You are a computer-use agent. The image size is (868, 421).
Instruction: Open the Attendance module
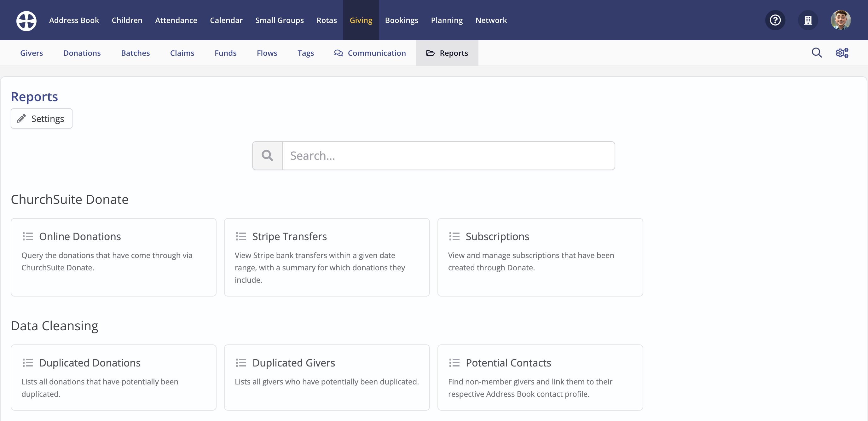click(176, 20)
